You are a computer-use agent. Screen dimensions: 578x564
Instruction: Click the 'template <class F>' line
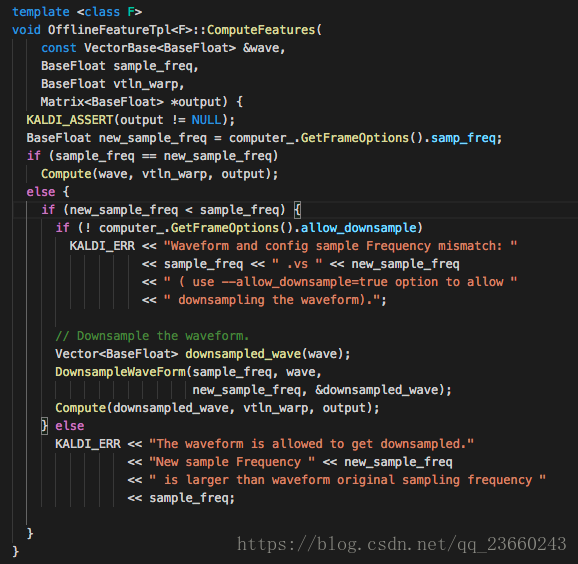coord(77,12)
